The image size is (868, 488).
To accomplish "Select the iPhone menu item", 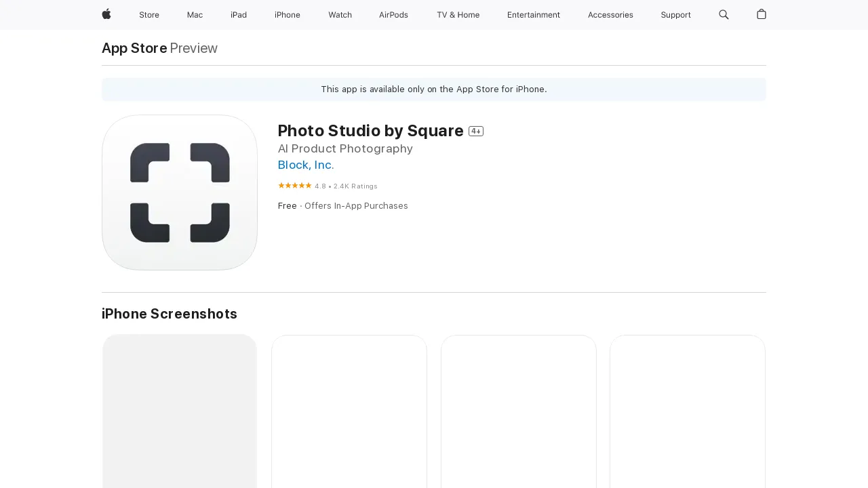I will pyautogui.click(x=287, y=15).
